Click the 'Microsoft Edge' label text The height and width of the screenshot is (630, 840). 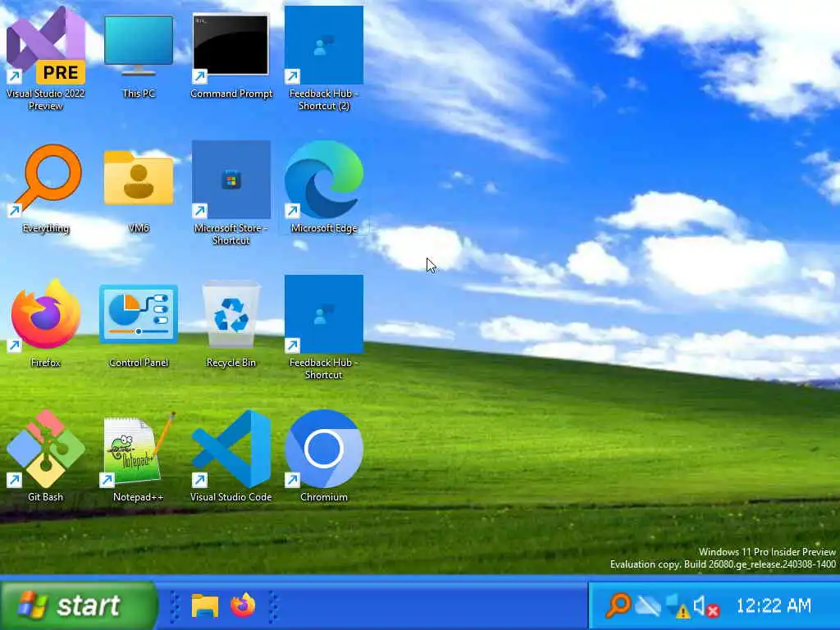323,228
